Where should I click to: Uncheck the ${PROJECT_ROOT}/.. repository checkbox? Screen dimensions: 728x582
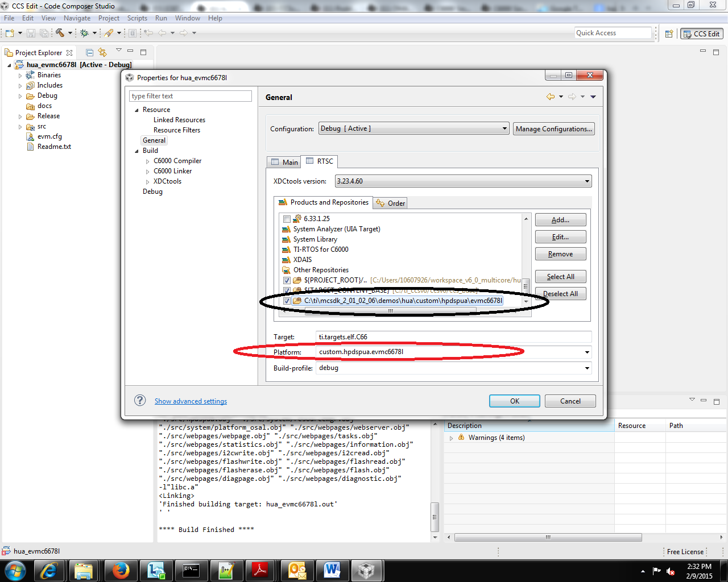point(287,280)
